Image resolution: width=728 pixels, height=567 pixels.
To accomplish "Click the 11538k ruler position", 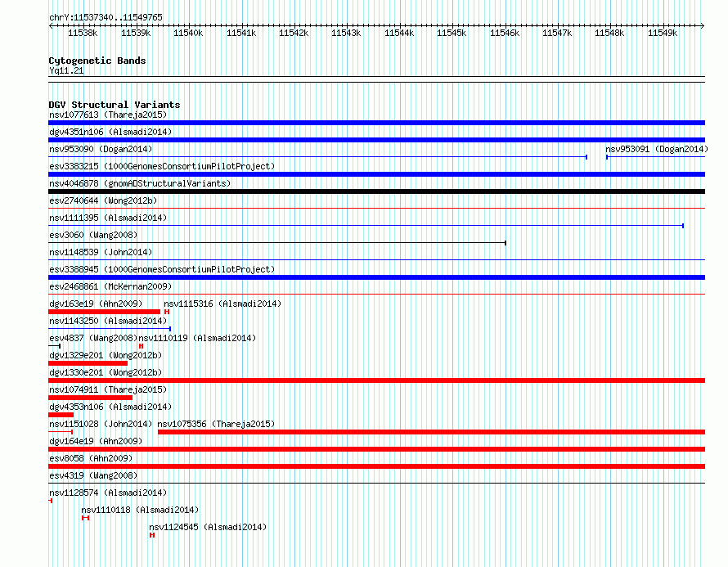I will click(83, 33).
